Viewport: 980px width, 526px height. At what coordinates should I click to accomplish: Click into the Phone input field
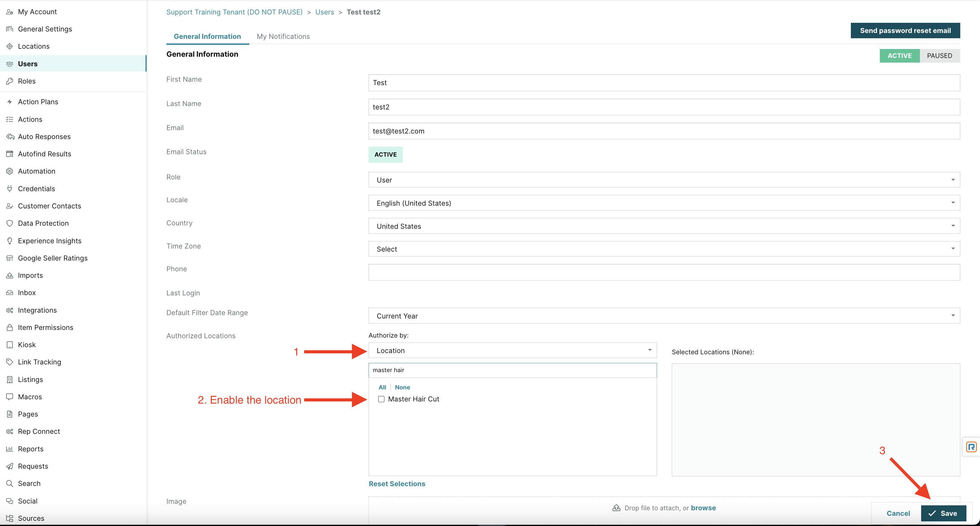(x=664, y=273)
